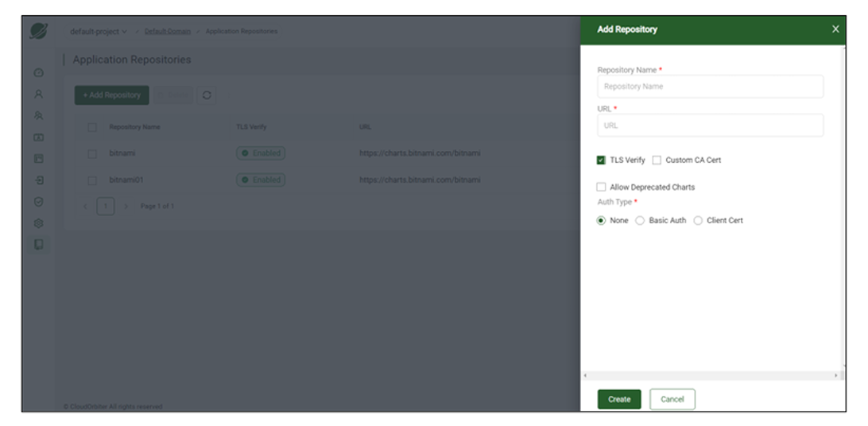868x426 pixels.
Task: Click the bitnami repository name
Action: (122, 153)
